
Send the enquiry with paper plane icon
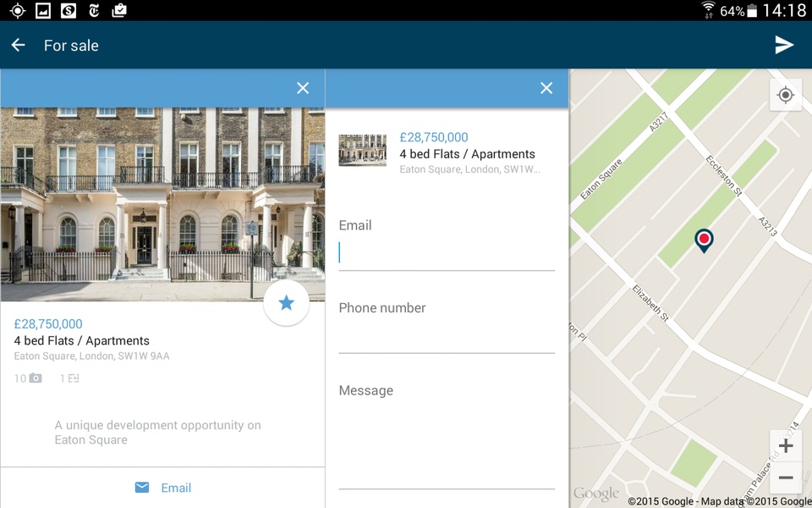coord(784,45)
